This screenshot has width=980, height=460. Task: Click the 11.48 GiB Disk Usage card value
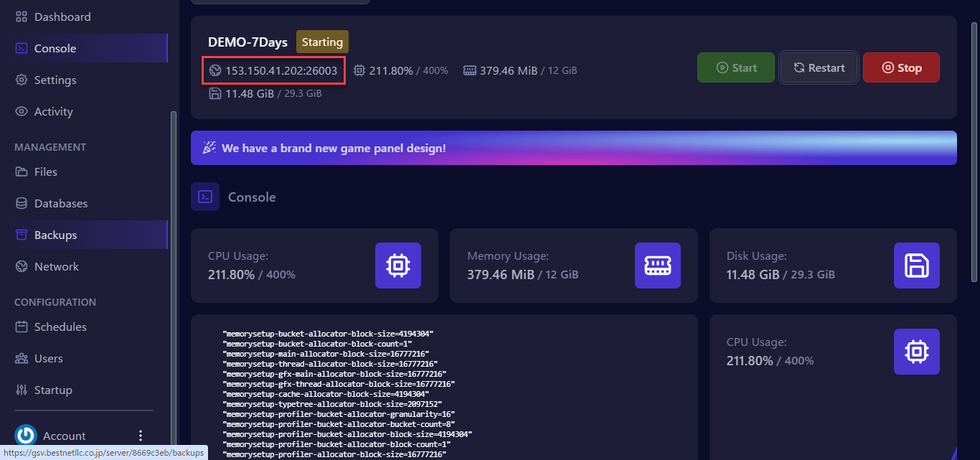(753, 274)
